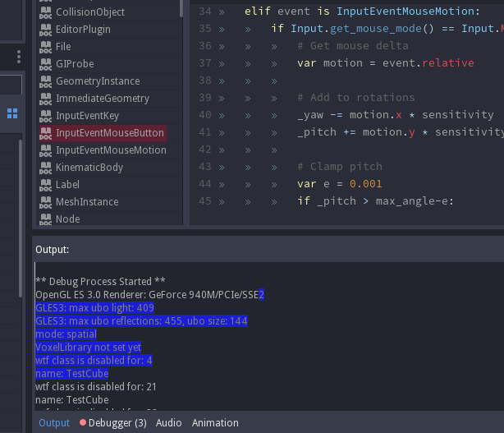This screenshot has height=433, width=504.
Task: Click the '# Clamp pitch' comment
Action: pyautogui.click(x=340, y=167)
